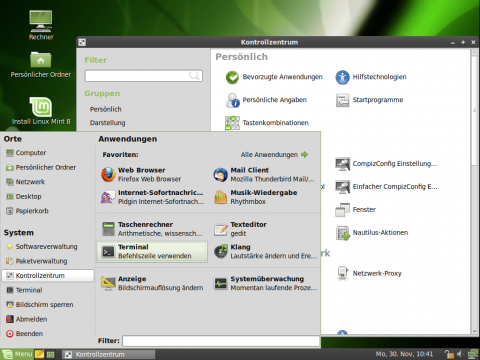Open Systemüberwachung from favorites

click(264, 283)
